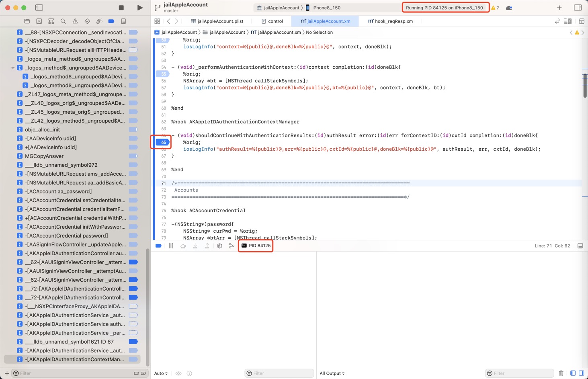Open No Selection jump bar menu
The height and width of the screenshot is (379, 588).
point(319,32)
